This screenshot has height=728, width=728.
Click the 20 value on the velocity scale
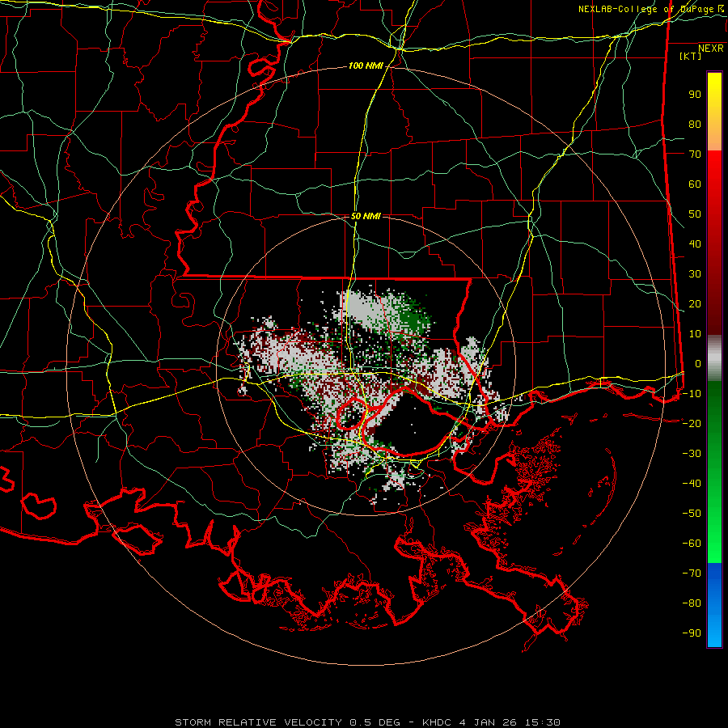click(x=695, y=303)
